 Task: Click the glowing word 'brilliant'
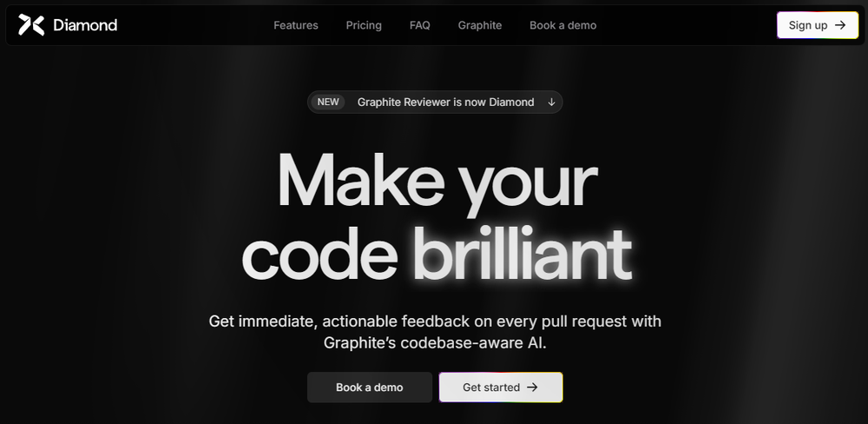tap(522, 255)
